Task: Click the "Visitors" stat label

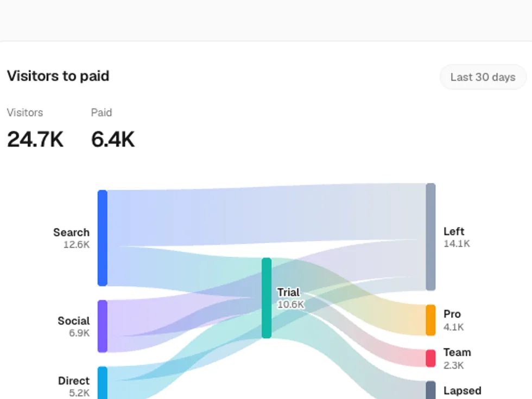Action: point(25,113)
